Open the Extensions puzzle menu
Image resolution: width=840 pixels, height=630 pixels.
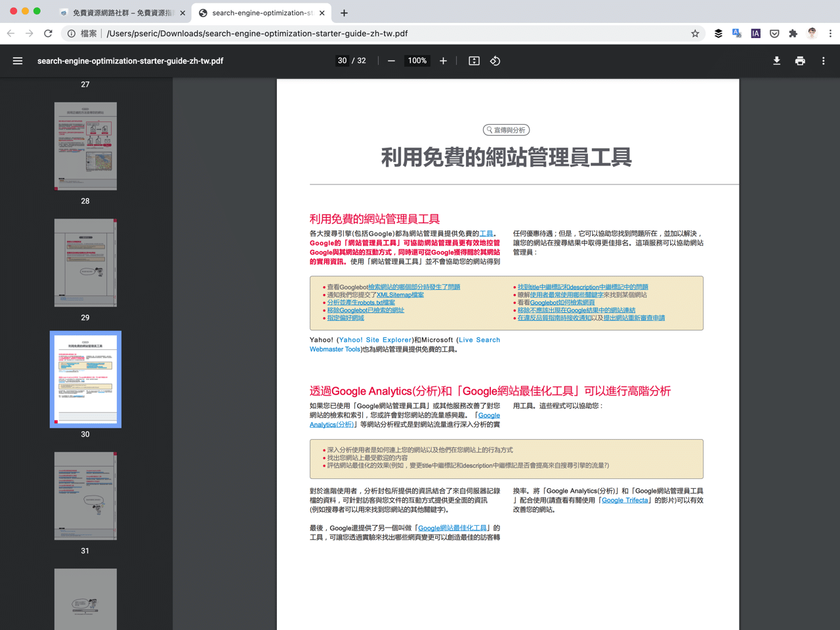pyautogui.click(x=793, y=33)
